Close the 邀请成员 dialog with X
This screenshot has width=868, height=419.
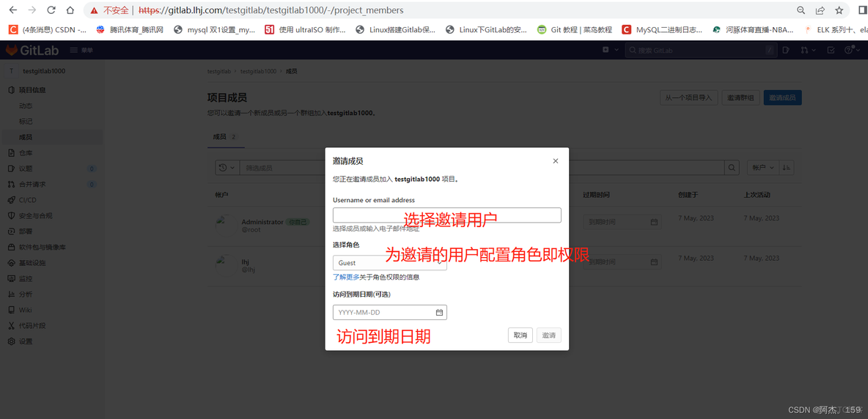(555, 161)
